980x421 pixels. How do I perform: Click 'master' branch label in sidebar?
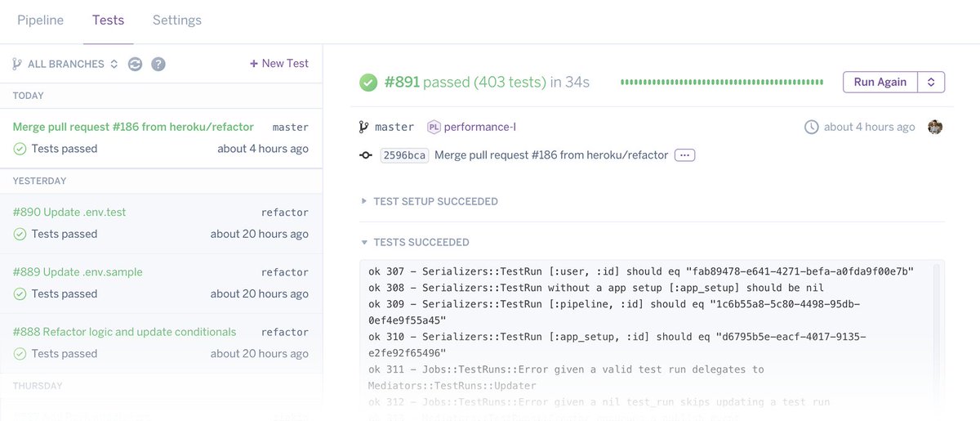[290, 128]
